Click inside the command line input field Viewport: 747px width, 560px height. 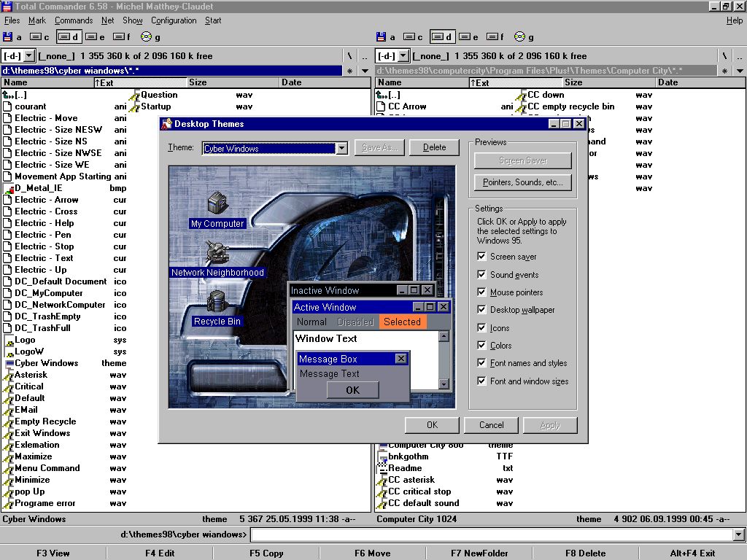[489, 535]
